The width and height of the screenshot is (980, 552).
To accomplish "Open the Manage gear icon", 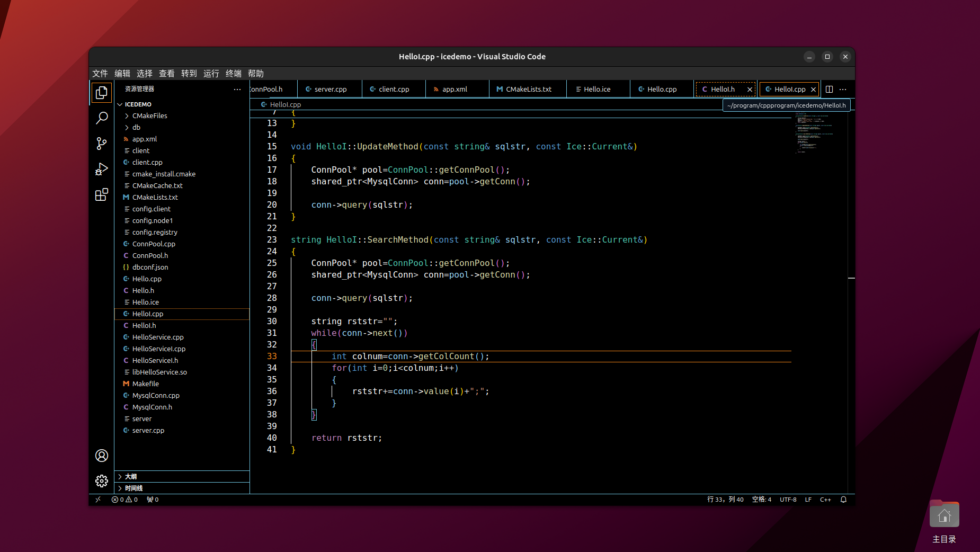I will (x=102, y=480).
